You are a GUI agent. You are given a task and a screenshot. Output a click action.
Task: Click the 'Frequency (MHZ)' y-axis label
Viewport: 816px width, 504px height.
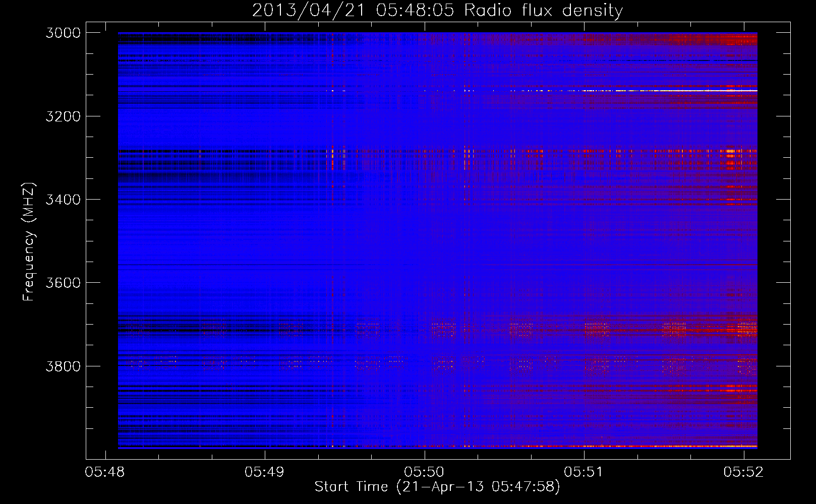coord(29,242)
